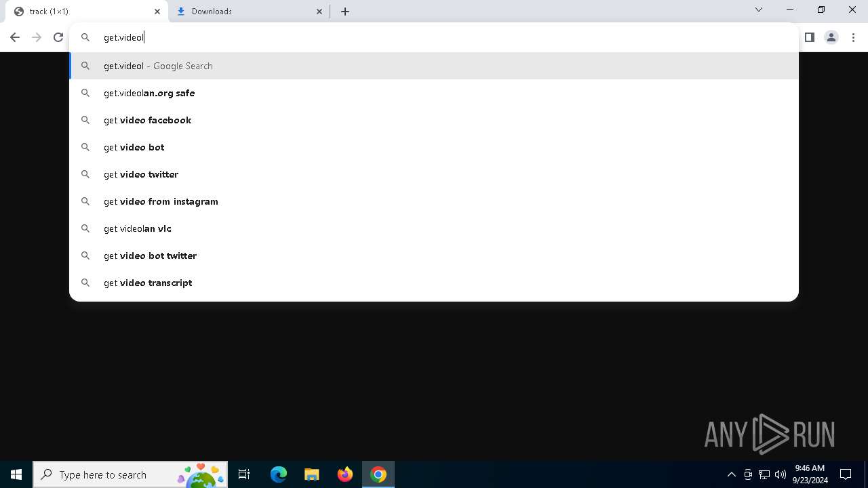This screenshot has height=488, width=868.
Task: Close the Downloads tab
Action: (319, 12)
